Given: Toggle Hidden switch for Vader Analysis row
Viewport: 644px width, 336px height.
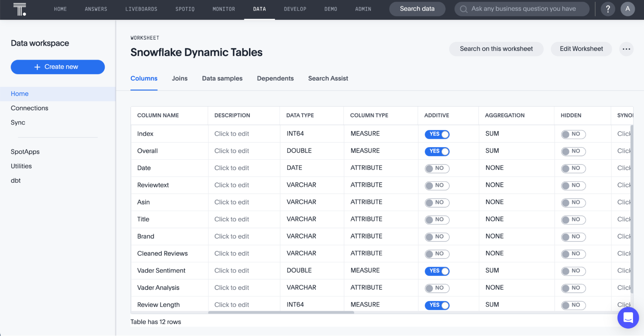Looking at the screenshot, I should click(573, 288).
